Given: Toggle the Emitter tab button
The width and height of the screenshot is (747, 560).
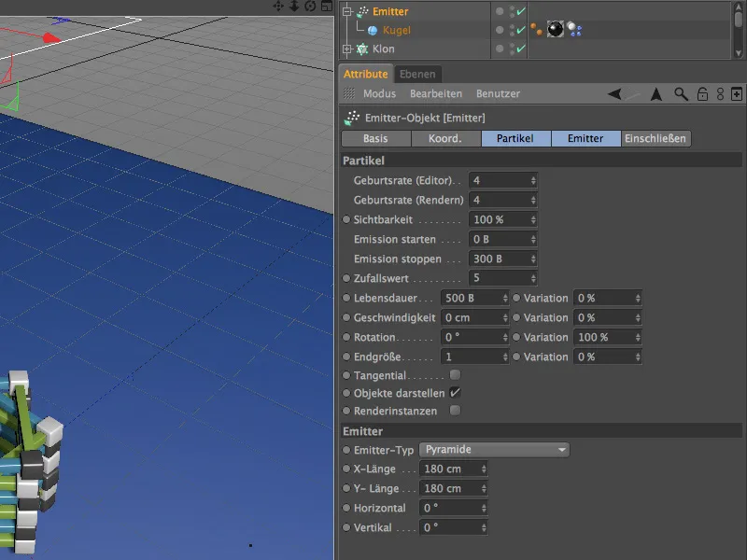Looking at the screenshot, I should pyautogui.click(x=585, y=138).
